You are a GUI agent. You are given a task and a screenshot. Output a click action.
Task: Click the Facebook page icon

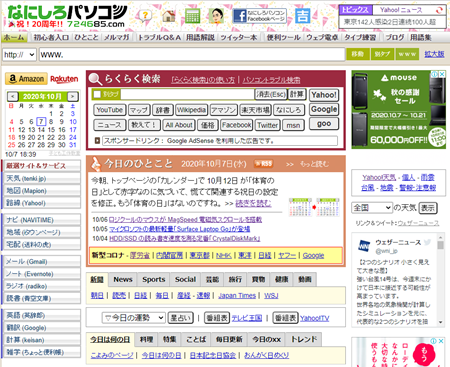click(259, 16)
